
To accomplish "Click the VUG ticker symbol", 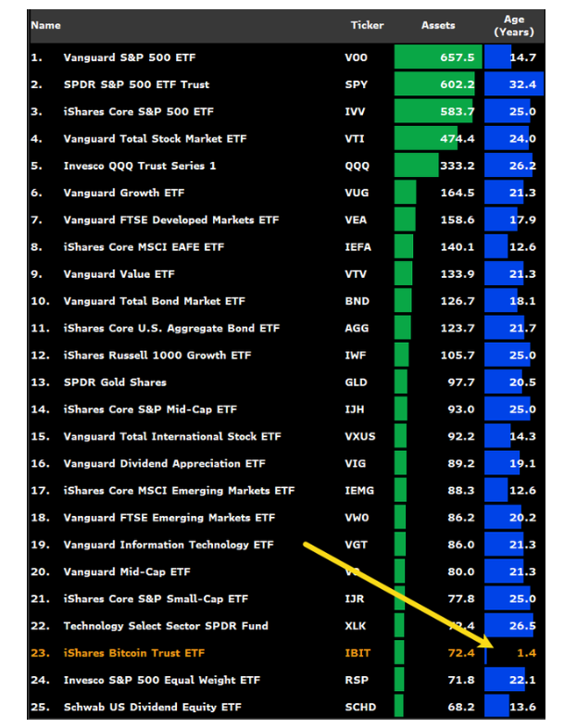I will (357, 193).
